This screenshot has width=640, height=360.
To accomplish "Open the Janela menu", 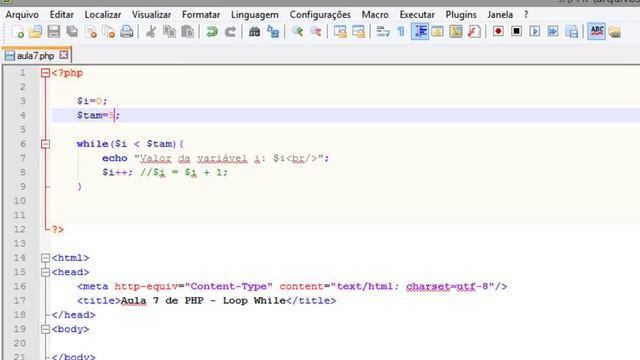I will click(x=500, y=15).
